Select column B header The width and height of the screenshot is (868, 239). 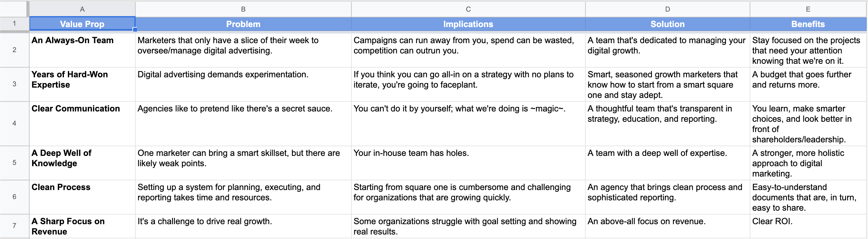pyautogui.click(x=243, y=9)
